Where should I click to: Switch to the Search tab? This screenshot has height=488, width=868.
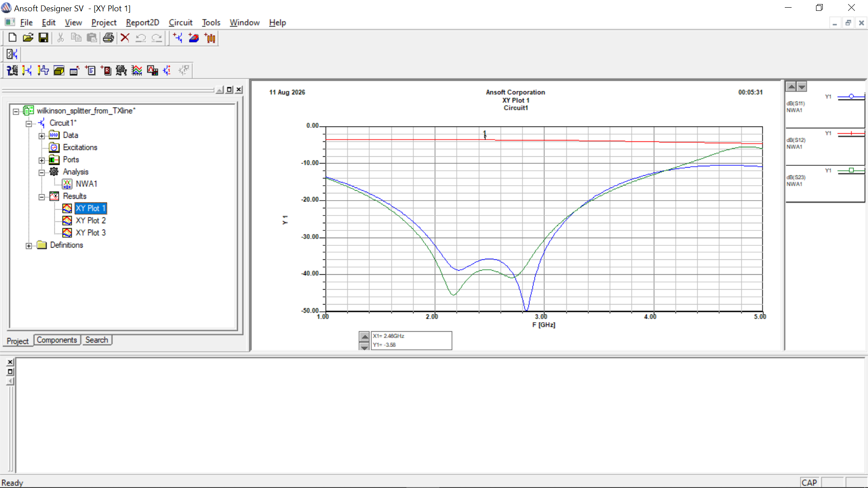(97, 340)
